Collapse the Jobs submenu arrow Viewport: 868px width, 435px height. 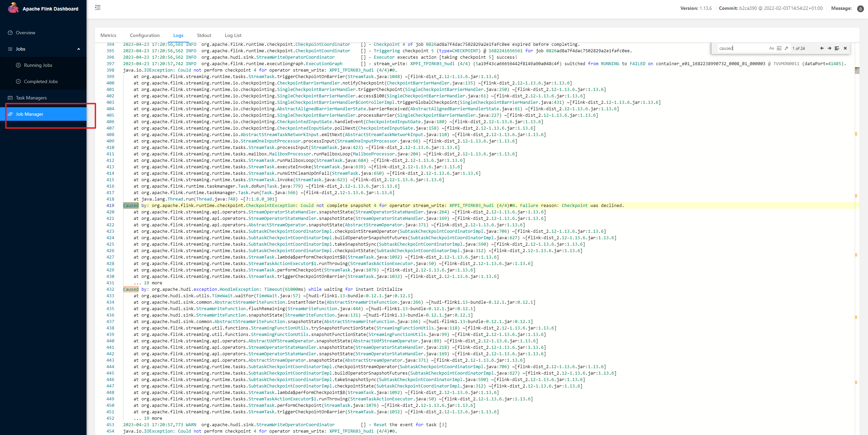(79, 49)
